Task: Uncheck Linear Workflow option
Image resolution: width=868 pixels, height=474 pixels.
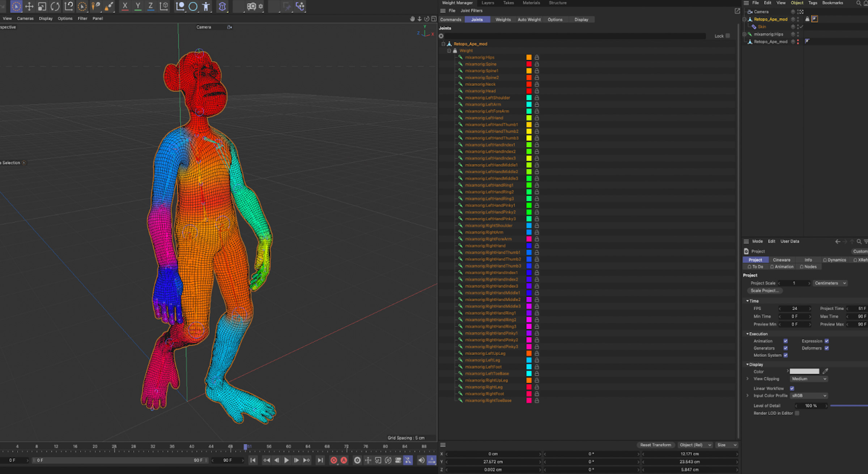Action: coord(792,388)
